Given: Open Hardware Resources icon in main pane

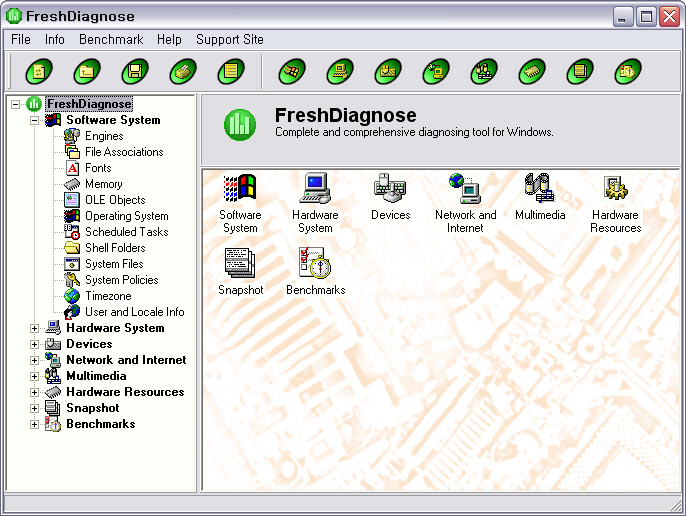Looking at the screenshot, I should [616, 188].
